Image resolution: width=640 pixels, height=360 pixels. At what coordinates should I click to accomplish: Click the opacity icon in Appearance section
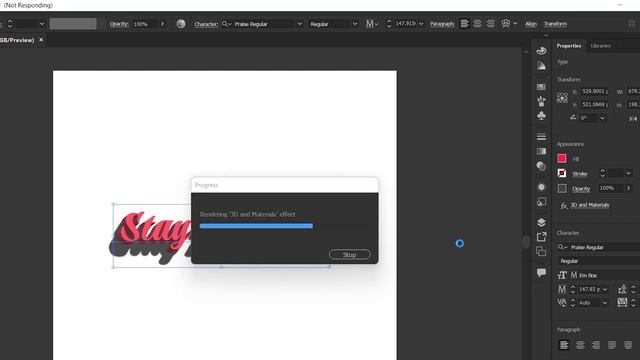562,188
